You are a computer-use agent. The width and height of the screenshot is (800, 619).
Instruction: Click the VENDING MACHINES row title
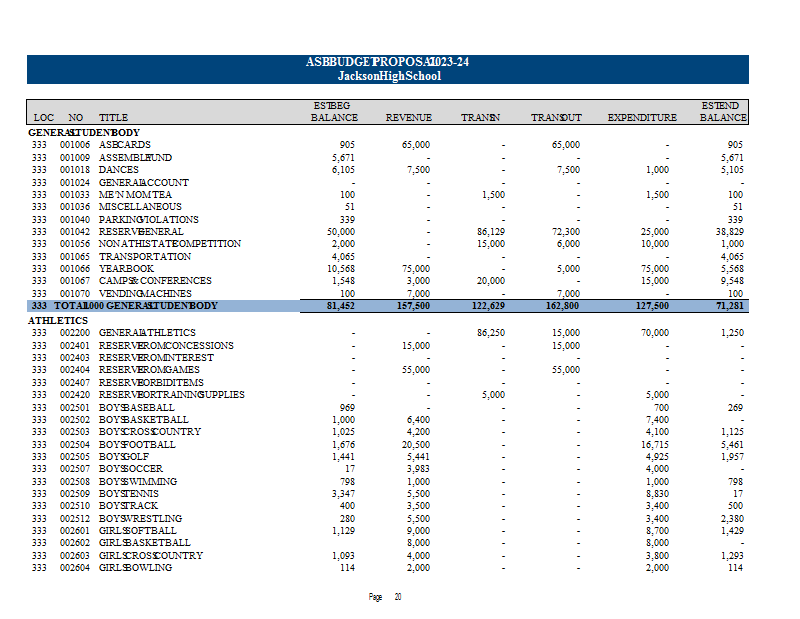(x=145, y=294)
